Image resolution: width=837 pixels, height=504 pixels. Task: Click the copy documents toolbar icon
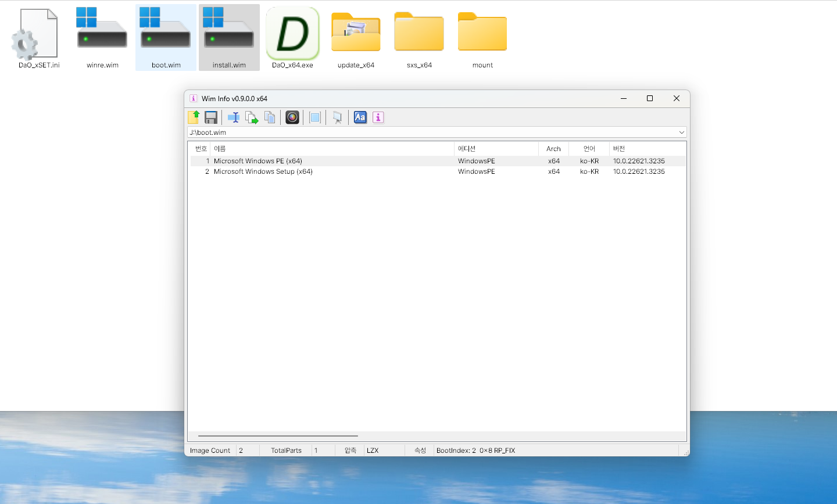[x=270, y=117]
